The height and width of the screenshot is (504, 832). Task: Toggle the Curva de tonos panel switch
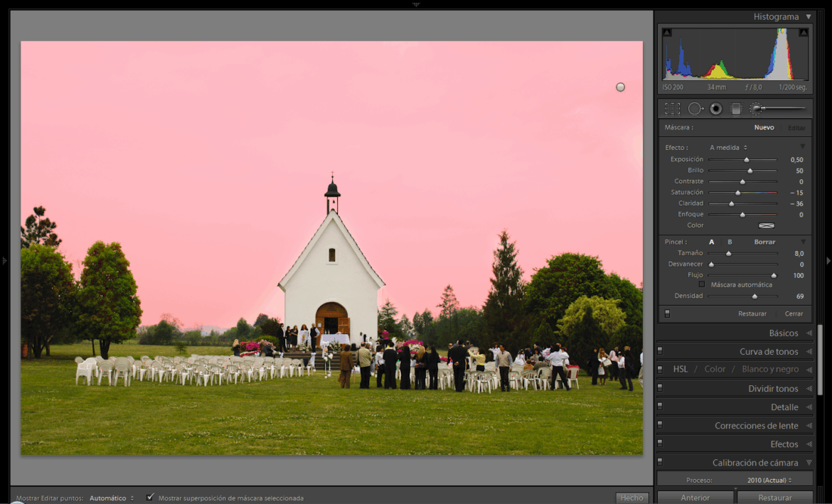pos(660,351)
